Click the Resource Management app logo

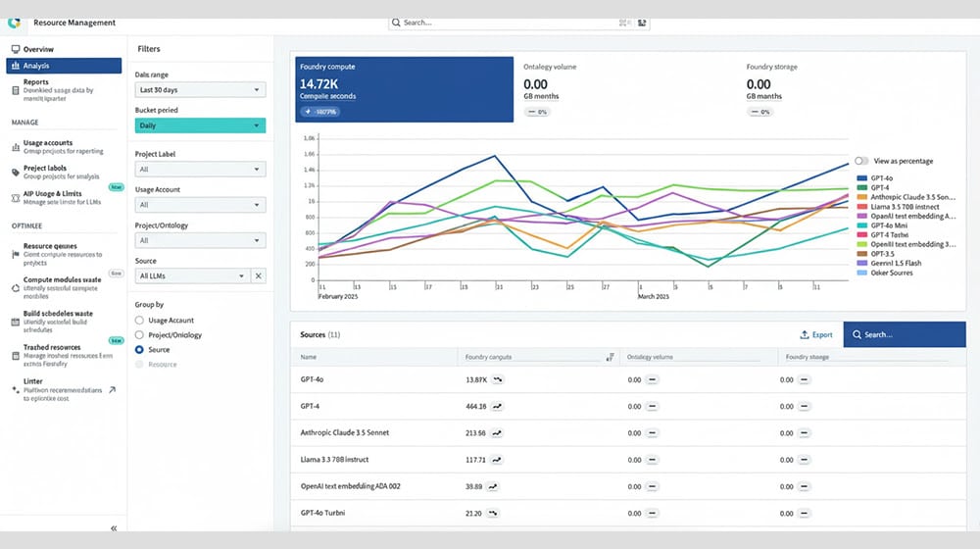tap(14, 22)
